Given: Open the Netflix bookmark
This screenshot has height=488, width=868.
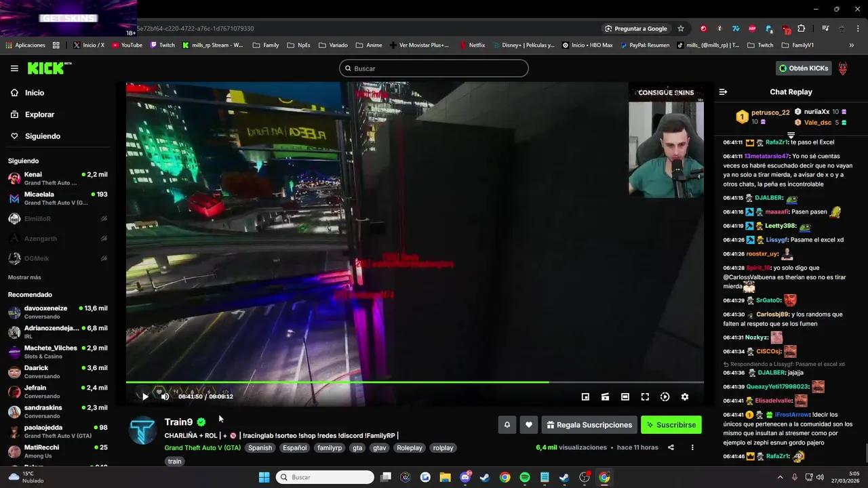Looking at the screenshot, I should [x=473, y=45].
